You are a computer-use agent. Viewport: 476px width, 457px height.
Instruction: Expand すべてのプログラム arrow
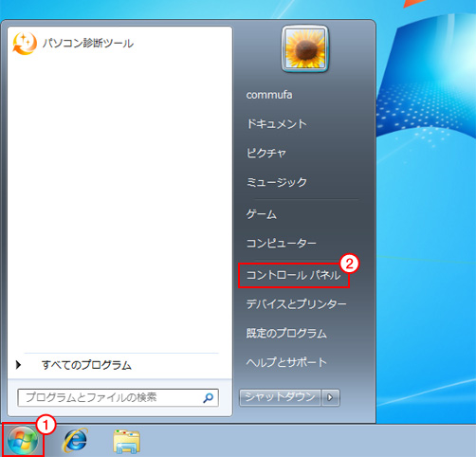[x=18, y=365]
